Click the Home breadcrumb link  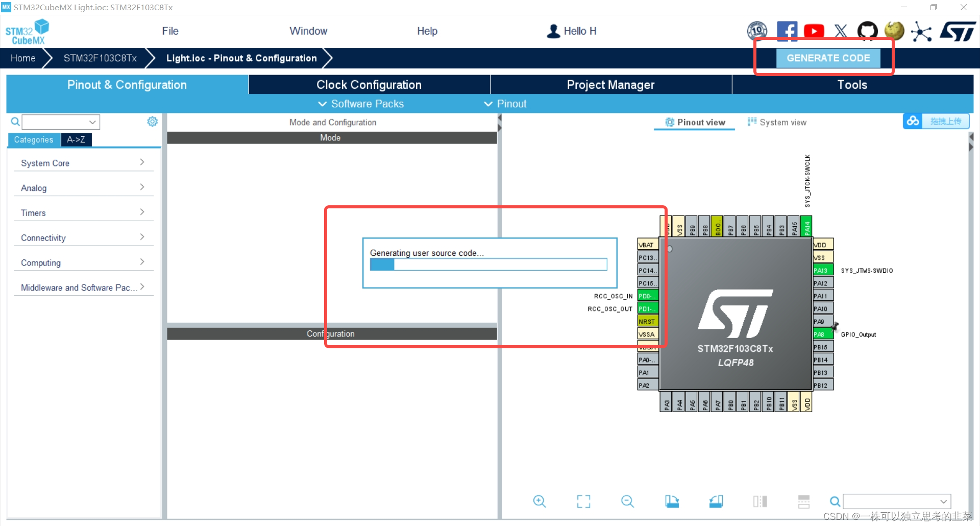click(x=22, y=58)
